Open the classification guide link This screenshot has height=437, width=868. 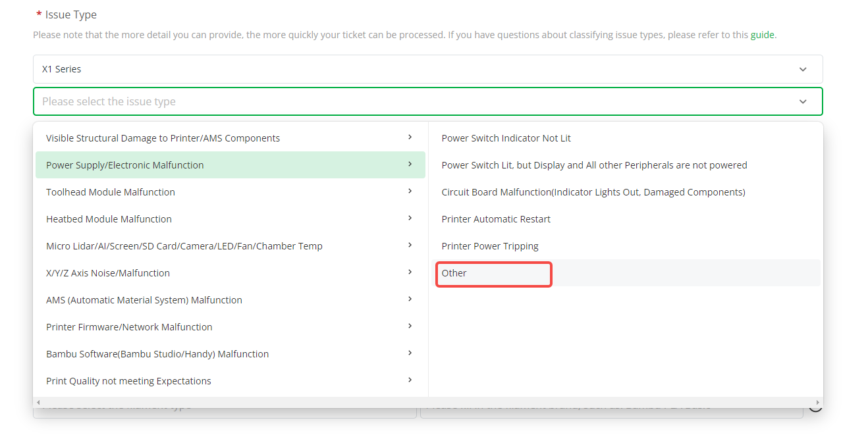(x=762, y=35)
